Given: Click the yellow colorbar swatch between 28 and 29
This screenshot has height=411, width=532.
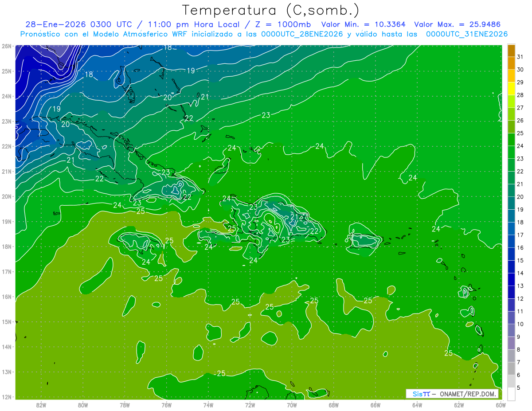Looking at the screenshot, I should tap(511, 89).
